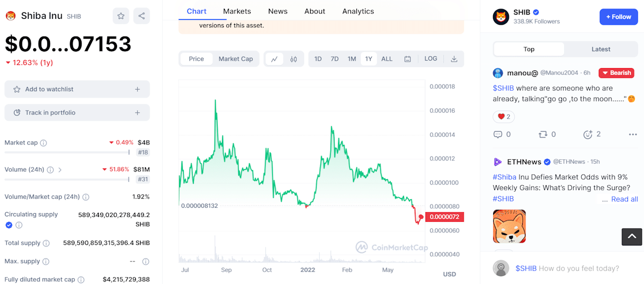The height and width of the screenshot is (284, 644).
Task: Select Market Cap chart mode
Action: point(236,59)
